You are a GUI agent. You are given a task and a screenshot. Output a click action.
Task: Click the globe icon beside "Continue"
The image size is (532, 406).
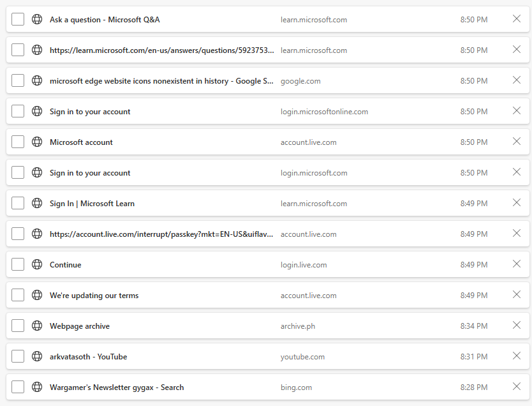point(37,264)
